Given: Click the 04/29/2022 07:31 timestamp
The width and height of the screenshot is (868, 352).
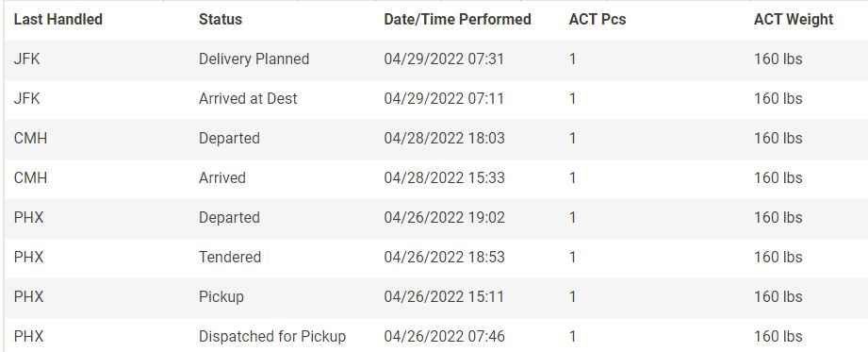Looking at the screenshot, I should point(444,59).
